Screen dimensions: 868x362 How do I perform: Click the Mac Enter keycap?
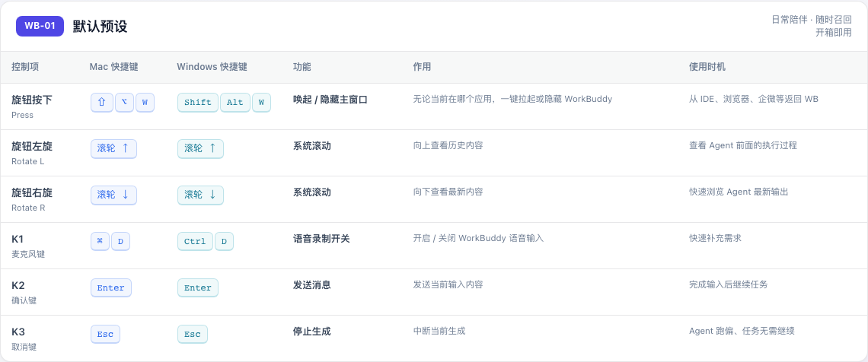point(110,288)
